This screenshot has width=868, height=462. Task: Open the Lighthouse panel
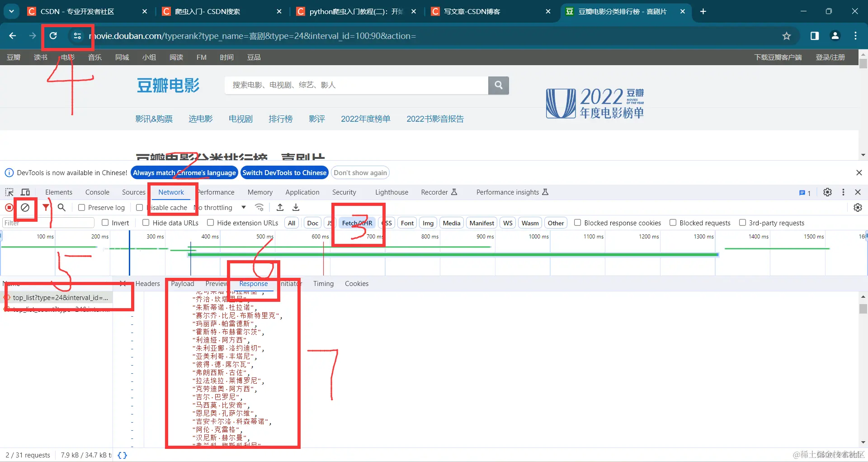(x=392, y=192)
